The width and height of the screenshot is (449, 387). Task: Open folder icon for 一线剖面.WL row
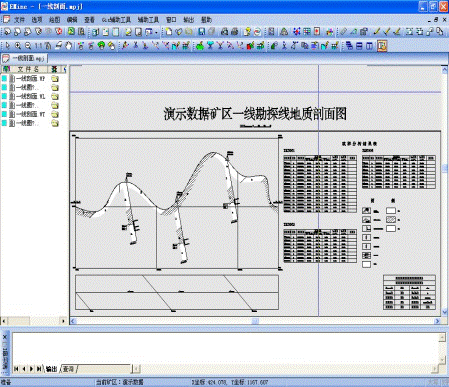(55, 96)
